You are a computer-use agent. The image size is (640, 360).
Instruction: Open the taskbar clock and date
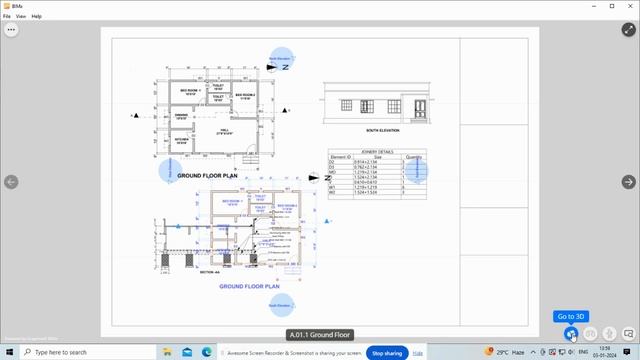(x=605, y=352)
